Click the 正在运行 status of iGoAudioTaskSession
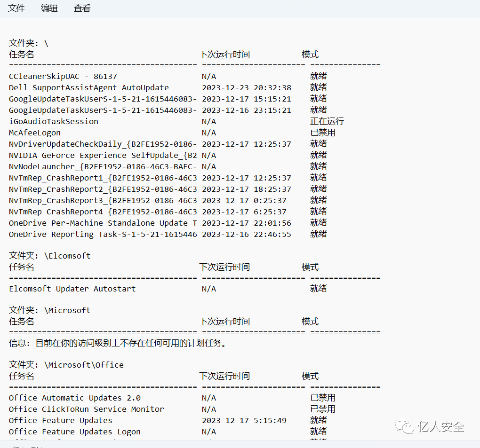This screenshot has width=480, height=448. (327, 121)
